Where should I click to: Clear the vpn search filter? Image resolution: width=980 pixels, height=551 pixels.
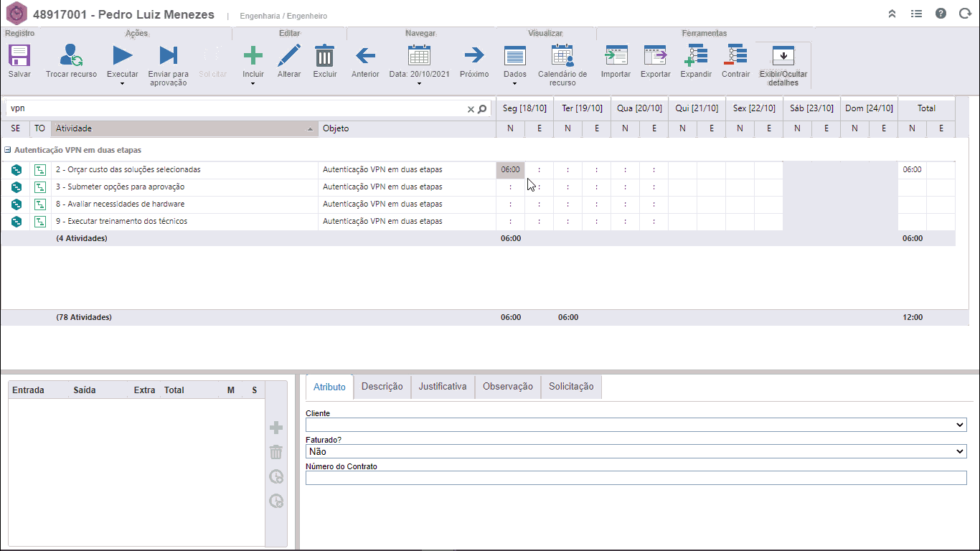(x=471, y=109)
